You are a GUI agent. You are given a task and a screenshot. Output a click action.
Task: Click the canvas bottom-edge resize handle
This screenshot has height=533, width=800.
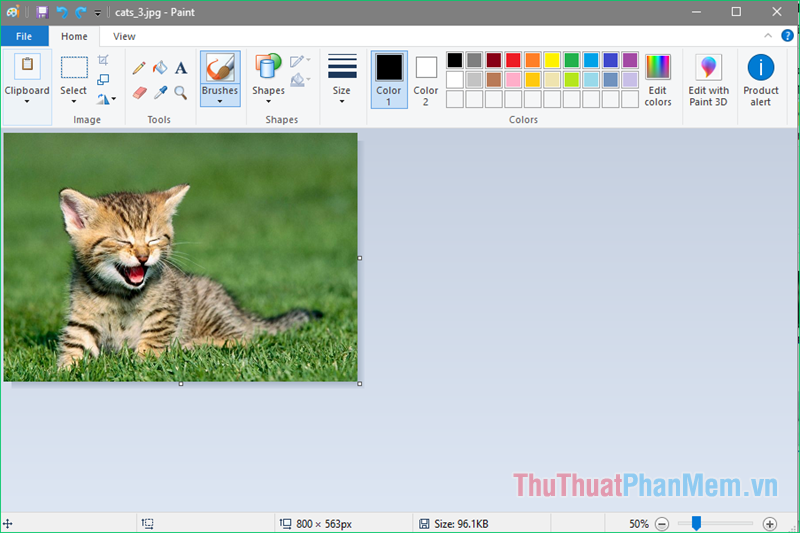pyautogui.click(x=181, y=384)
